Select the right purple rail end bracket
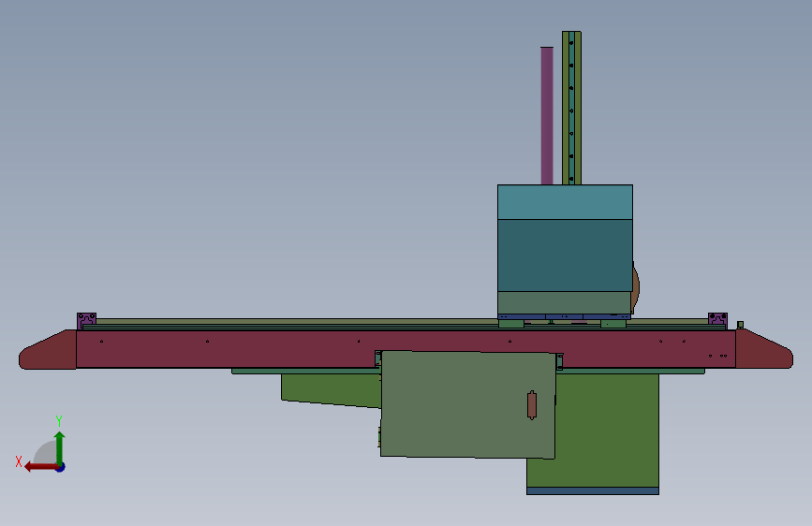812x526 pixels. (717, 320)
